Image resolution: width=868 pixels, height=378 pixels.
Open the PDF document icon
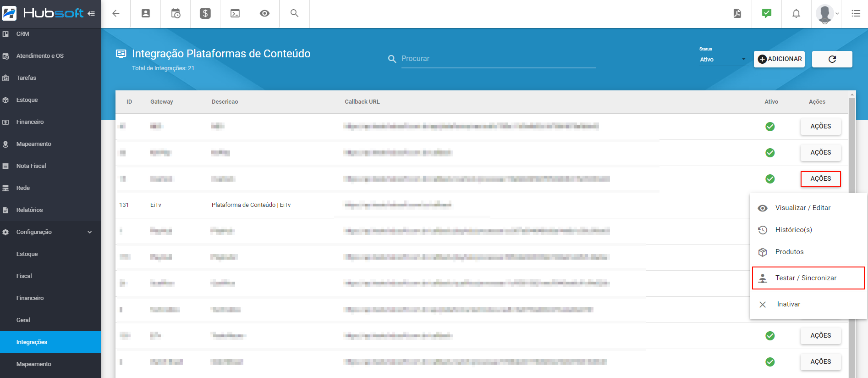(x=737, y=13)
